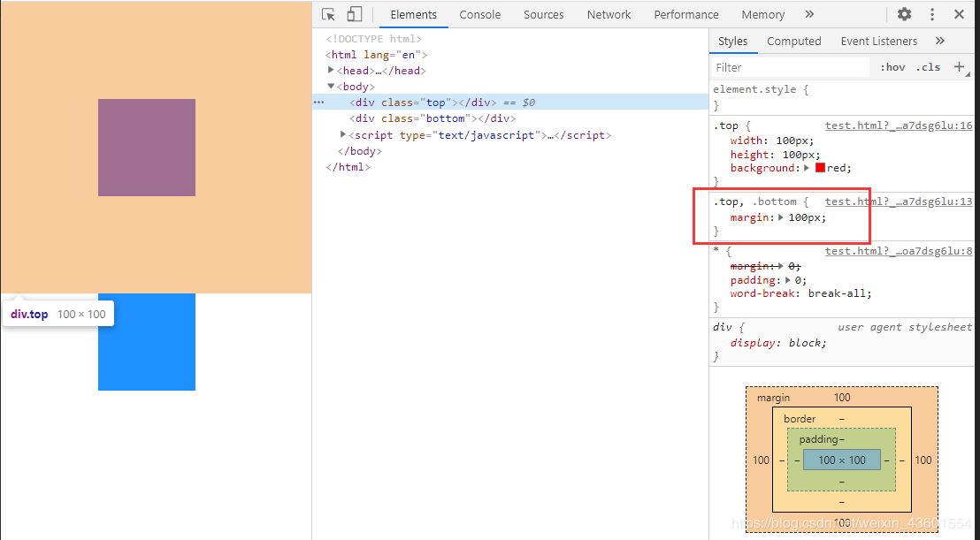The width and height of the screenshot is (980, 540).
Task: Open DevTools settings gear
Action: (904, 14)
